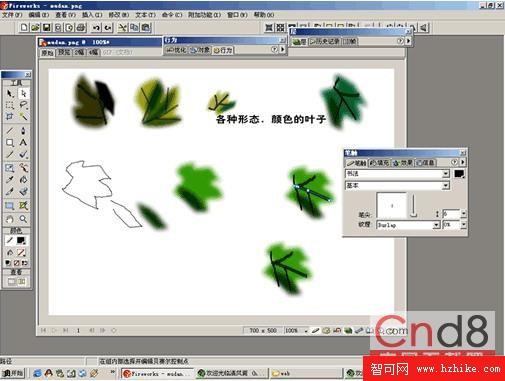Screen dimensions: 505x381
Task: Open the 文本 menu
Action: tap(146, 15)
